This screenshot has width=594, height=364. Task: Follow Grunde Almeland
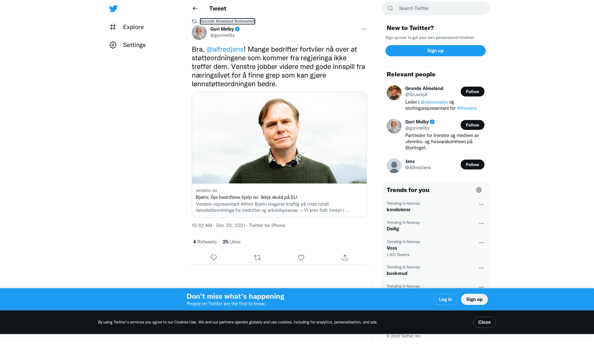(472, 92)
